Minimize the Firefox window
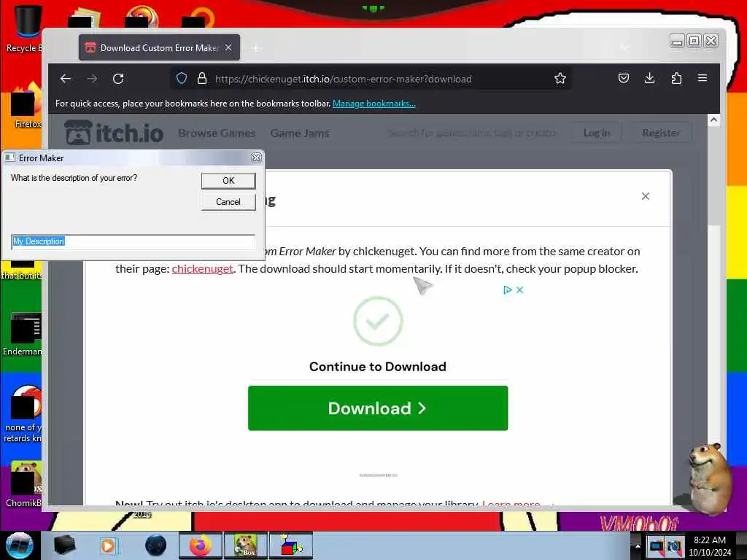747x560 pixels. click(677, 41)
